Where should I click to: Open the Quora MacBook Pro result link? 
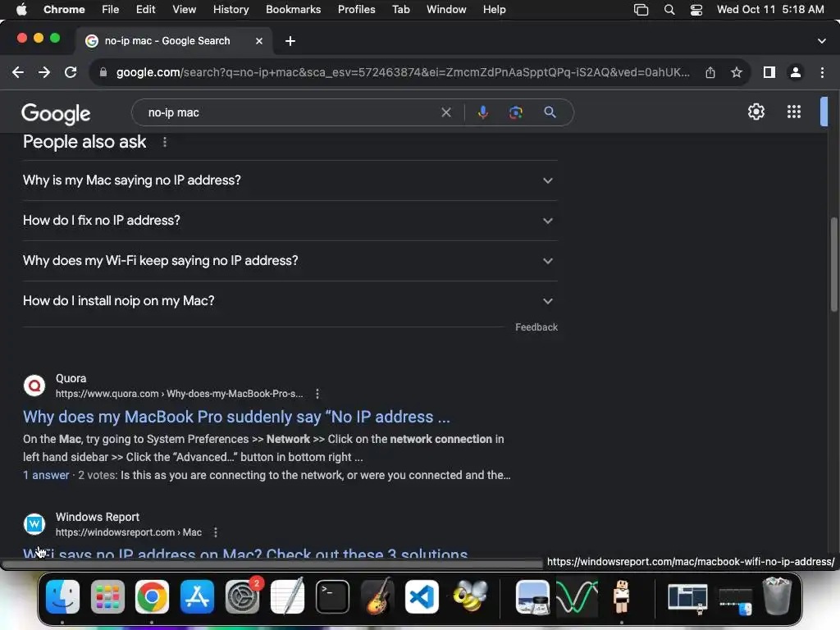[x=236, y=417]
